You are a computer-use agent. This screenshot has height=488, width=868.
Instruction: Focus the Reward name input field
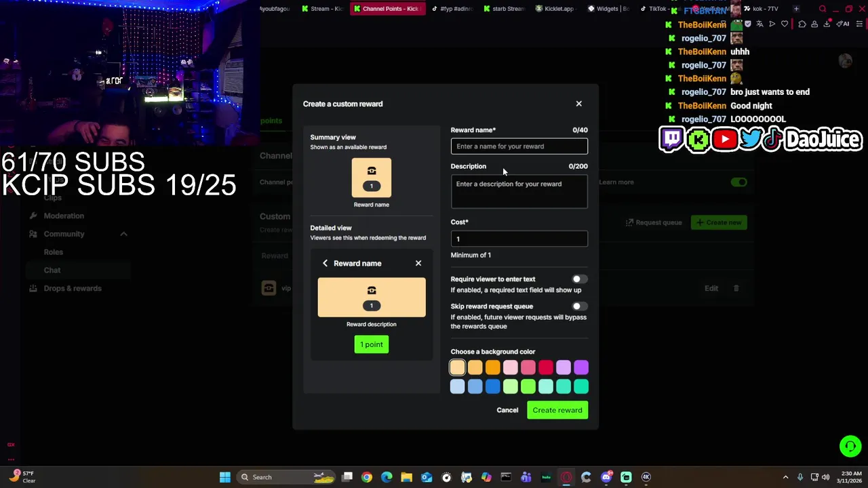pyautogui.click(x=519, y=146)
